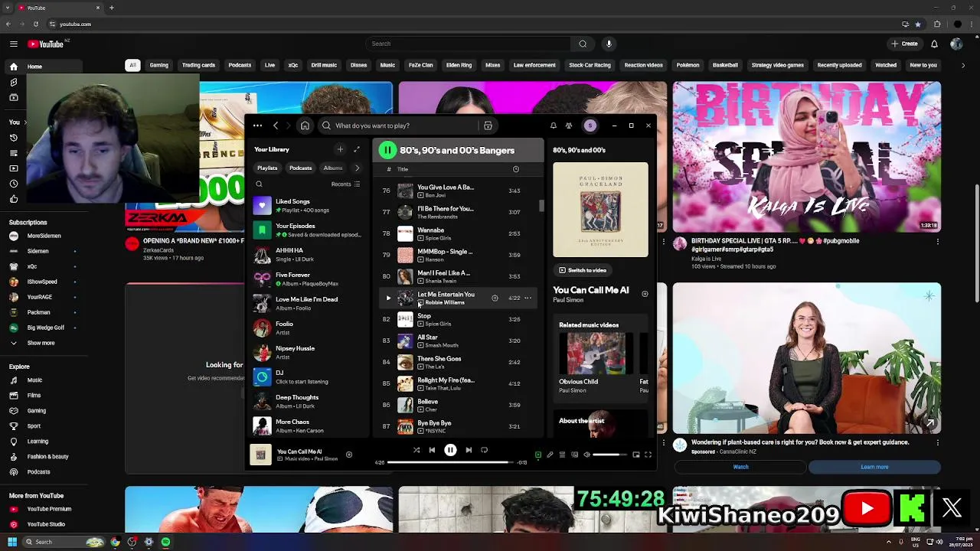Viewport: 980px width, 551px height.
Task: Start YouTube voice search
Action: click(x=609, y=44)
